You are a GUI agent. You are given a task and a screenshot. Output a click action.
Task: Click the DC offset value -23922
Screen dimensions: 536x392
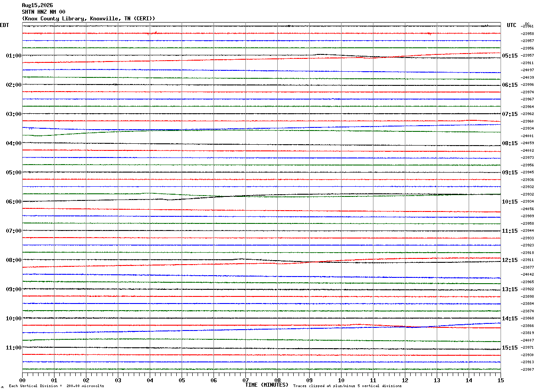coord(528,289)
